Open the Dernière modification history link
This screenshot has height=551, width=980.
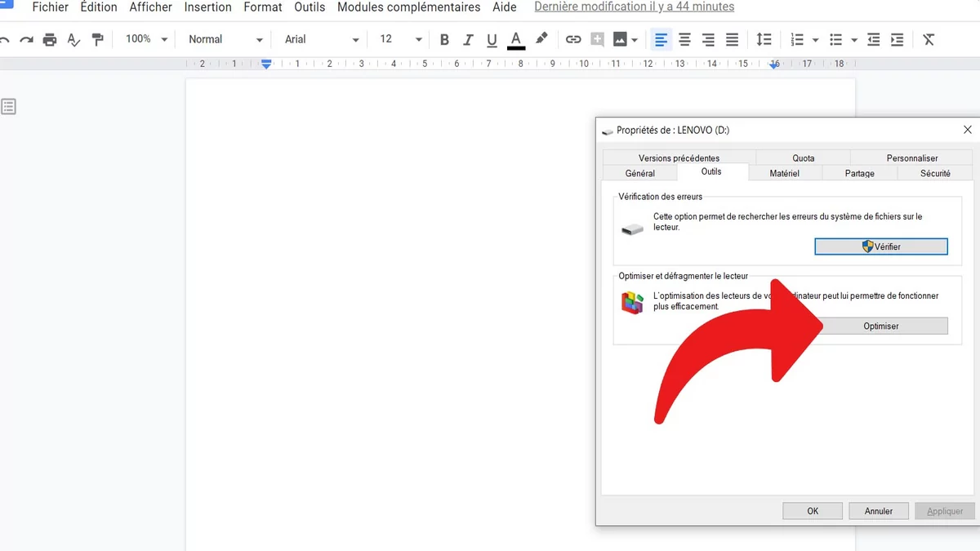click(x=634, y=7)
